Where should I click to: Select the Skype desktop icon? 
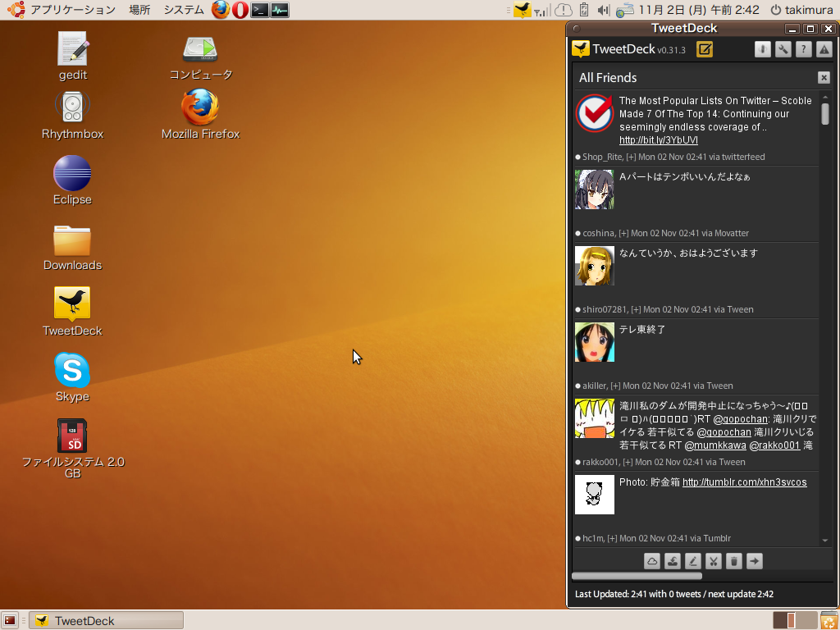pyautogui.click(x=72, y=377)
